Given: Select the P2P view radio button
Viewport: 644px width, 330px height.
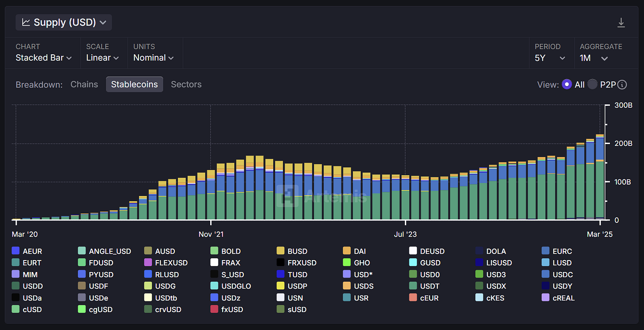Looking at the screenshot, I should 592,84.
